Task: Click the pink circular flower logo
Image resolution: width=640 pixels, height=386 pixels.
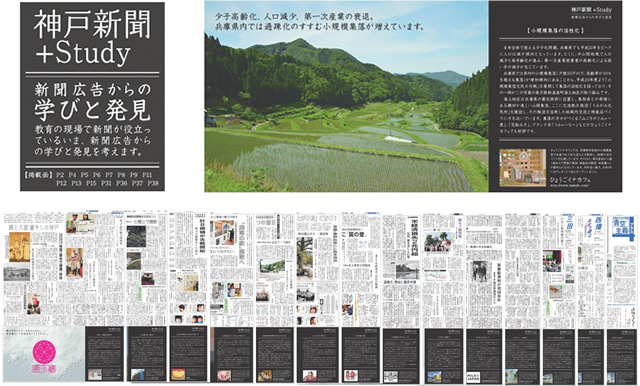Action: click(x=44, y=351)
